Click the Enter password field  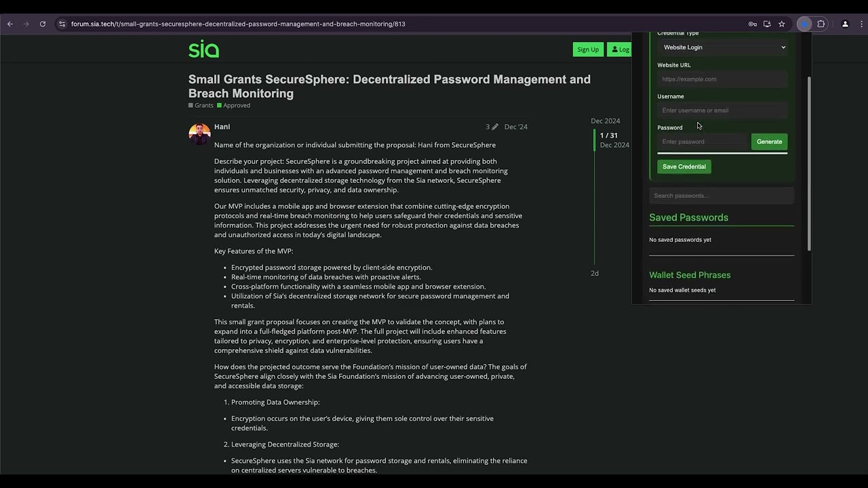703,142
